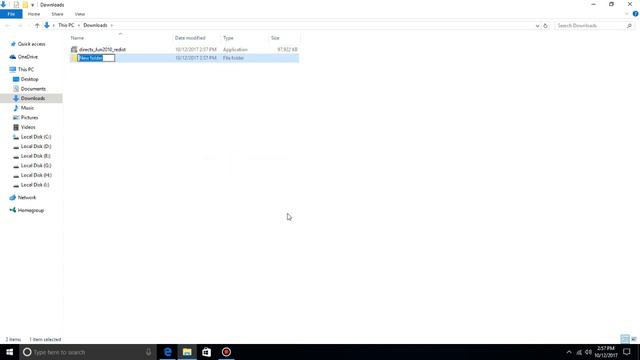Open the View ribbon tab
This screenshot has height=360, width=640.
point(80,14)
